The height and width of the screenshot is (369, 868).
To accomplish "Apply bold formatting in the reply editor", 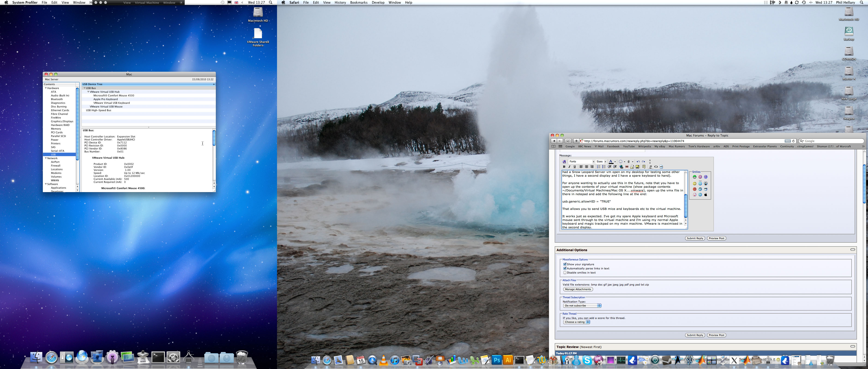I will (564, 167).
